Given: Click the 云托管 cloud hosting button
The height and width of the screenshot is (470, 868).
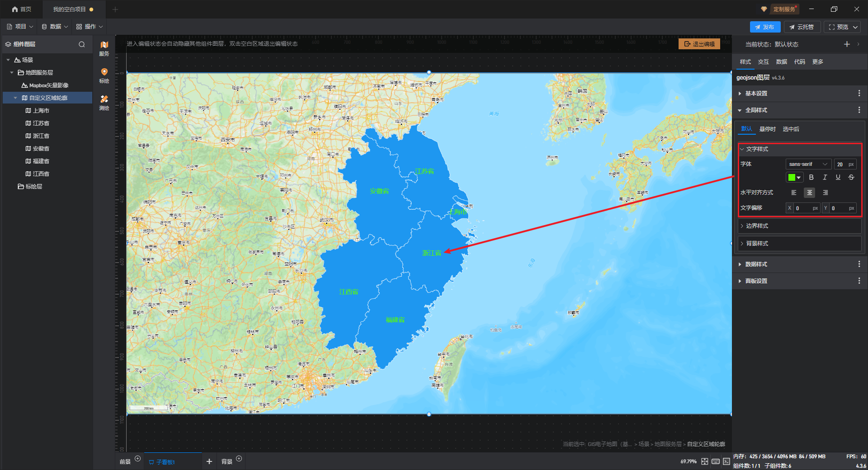Looking at the screenshot, I should click(x=802, y=27).
